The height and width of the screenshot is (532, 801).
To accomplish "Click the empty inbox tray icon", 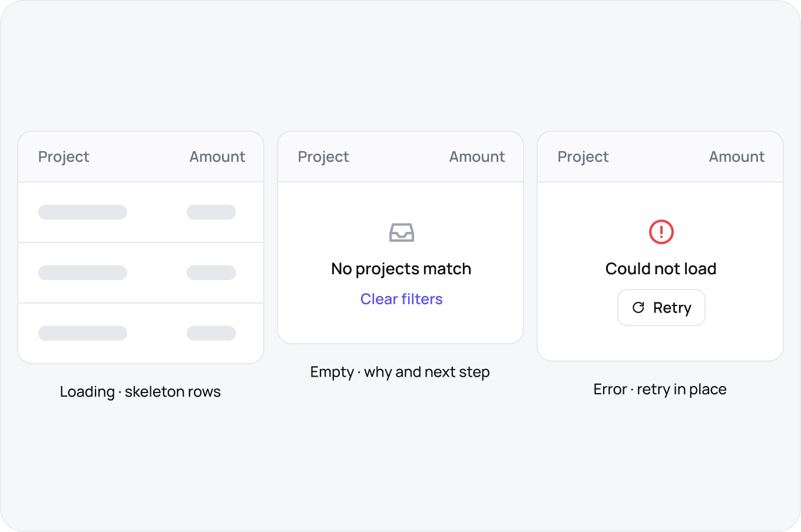I will coord(402,232).
